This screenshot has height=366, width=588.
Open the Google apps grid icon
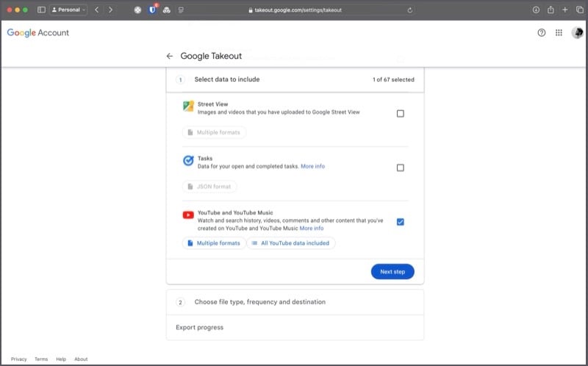click(x=559, y=32)
